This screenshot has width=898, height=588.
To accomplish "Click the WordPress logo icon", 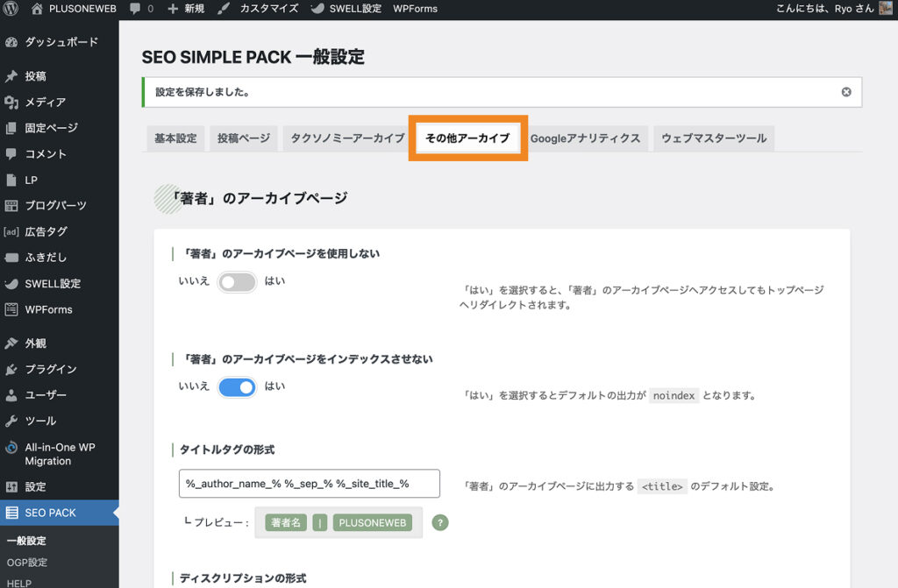I will [11, 9].
